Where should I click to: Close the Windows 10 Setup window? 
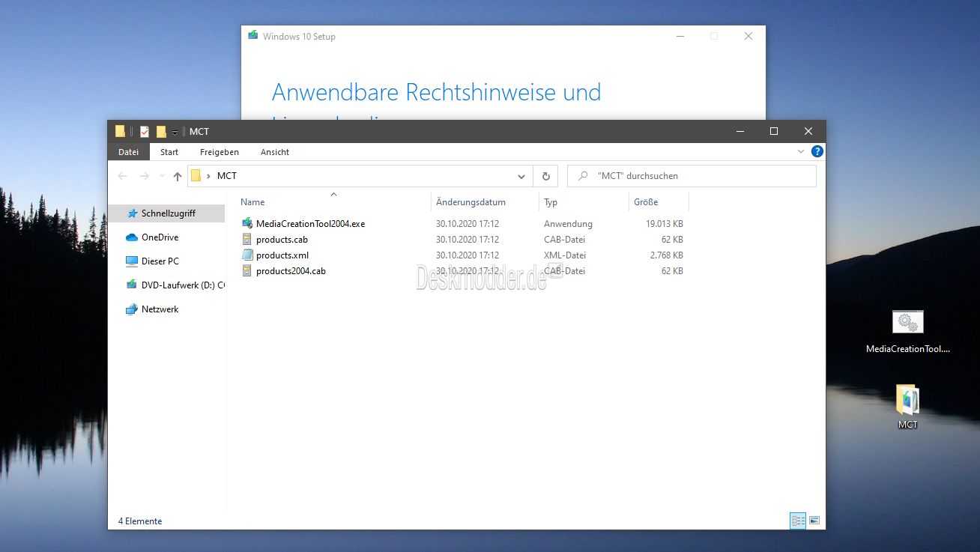[x=748, y=36]
